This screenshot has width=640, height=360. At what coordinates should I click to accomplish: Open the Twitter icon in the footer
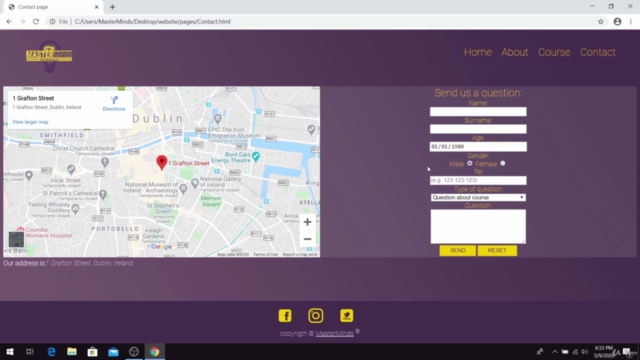coord(347,316)
